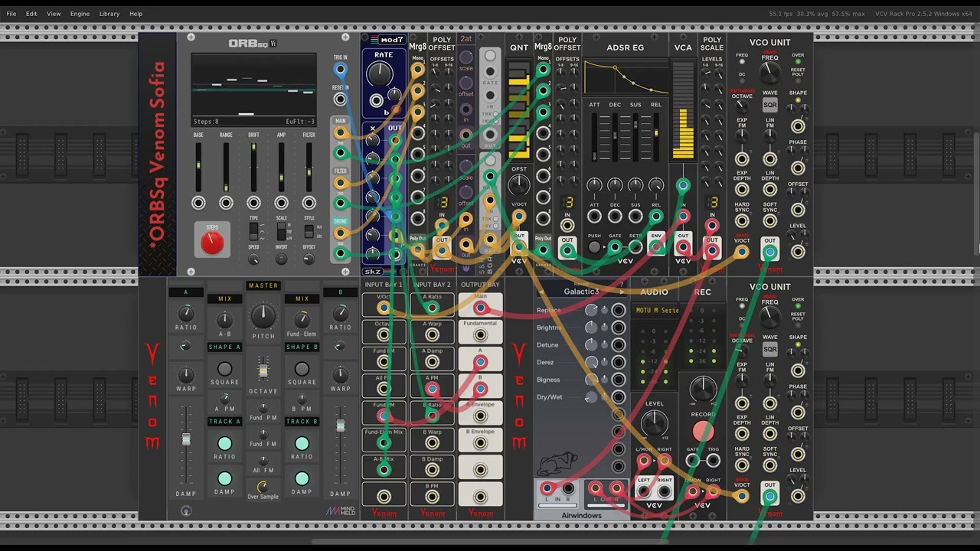Toggle the SHAPE A SQUARE button
The height and width of the screenshot is (551, 980).
click(224, 370)
